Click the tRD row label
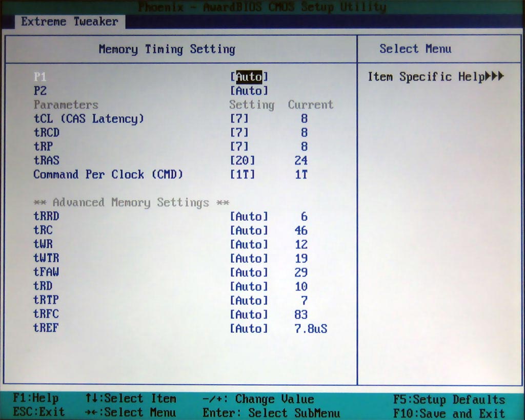Screen dimensions: 525x420 click(x=43, y=286)
